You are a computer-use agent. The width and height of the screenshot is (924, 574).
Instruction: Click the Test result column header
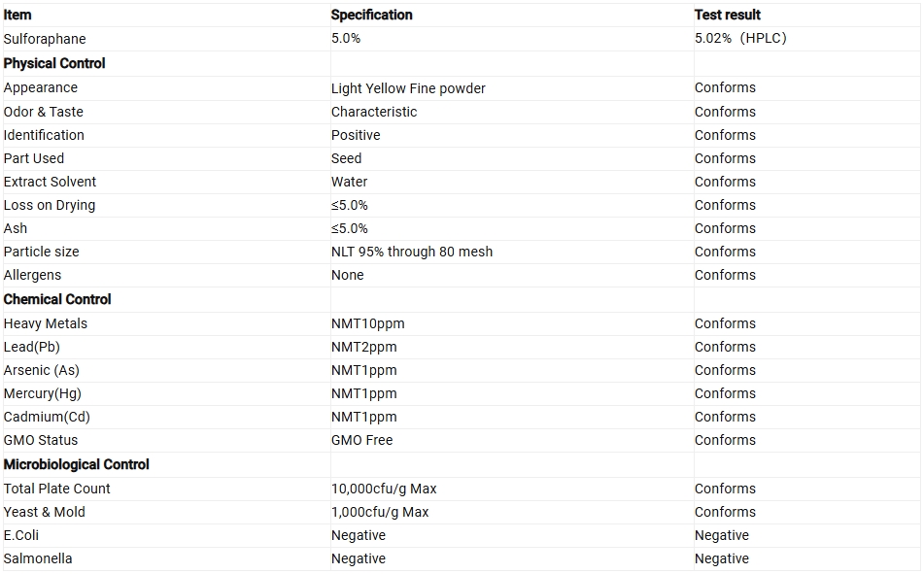coord(727,15)
